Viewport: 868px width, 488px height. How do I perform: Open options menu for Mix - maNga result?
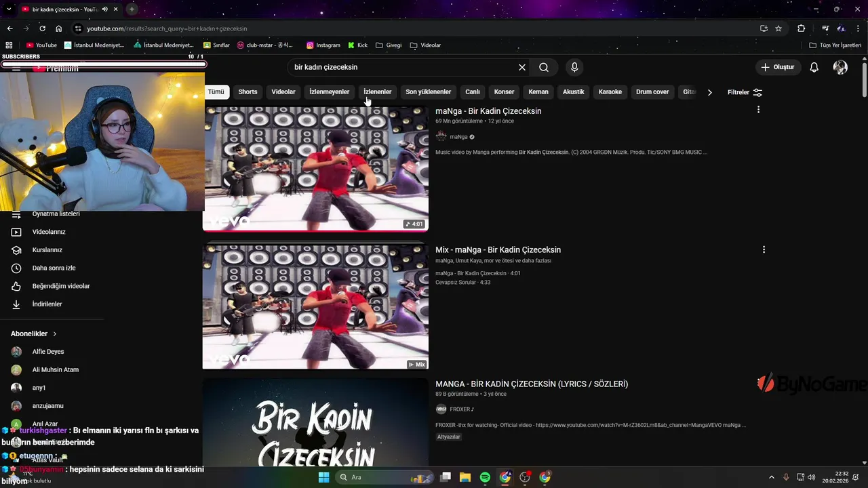[764, 249]
